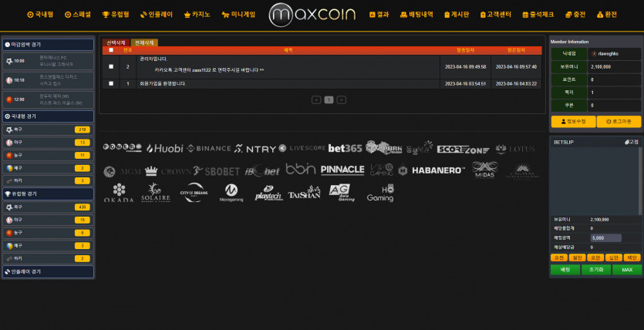This screenshot has height=330, width=644.
Task: Click the 배팅금액 input field
Action: click(605, 238)
